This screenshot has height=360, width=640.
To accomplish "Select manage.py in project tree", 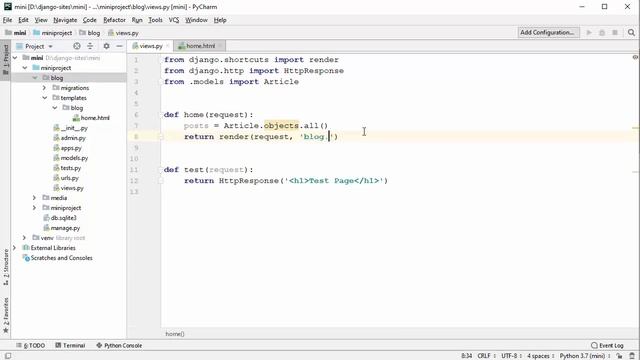I will (62, 228).
